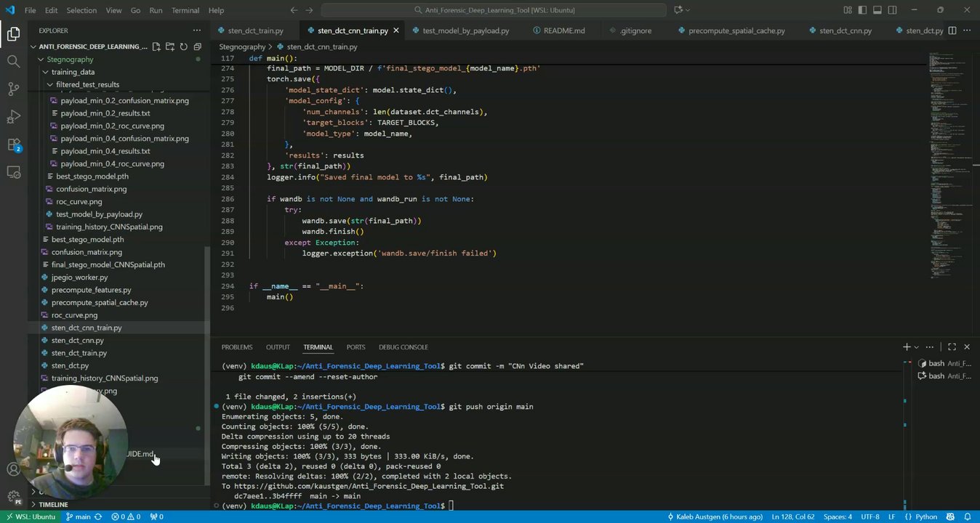Split the editor to the right
Viewport: 980px width, 523px height.
[952, 31]
